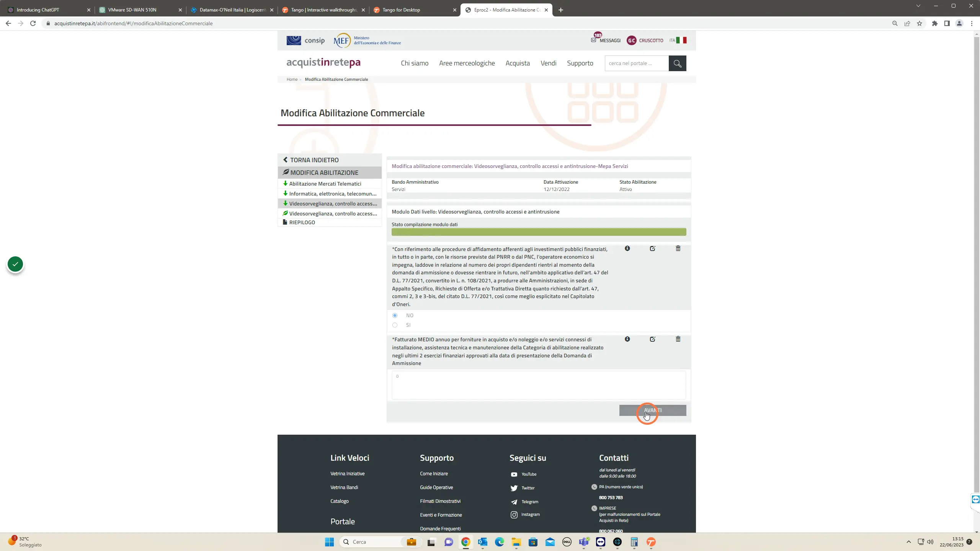Open the Acquista menu

(x=518, y=63)
